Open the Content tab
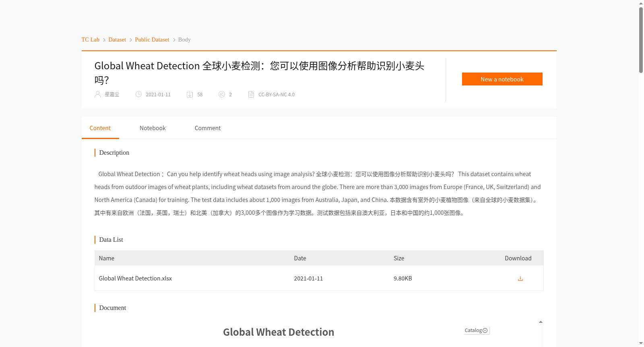This screenshot has width=644, height=347. pyautogui.click(x=100, y=128)
